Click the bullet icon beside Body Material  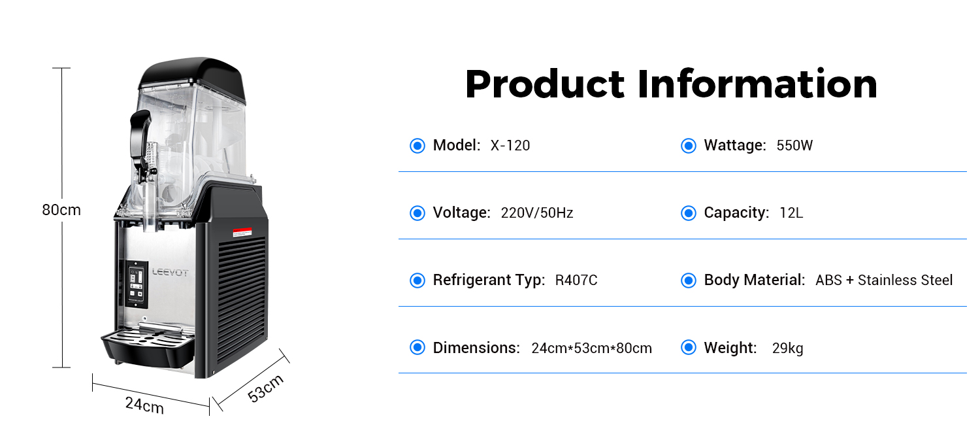pyautogui.click(x=688, y=280)
